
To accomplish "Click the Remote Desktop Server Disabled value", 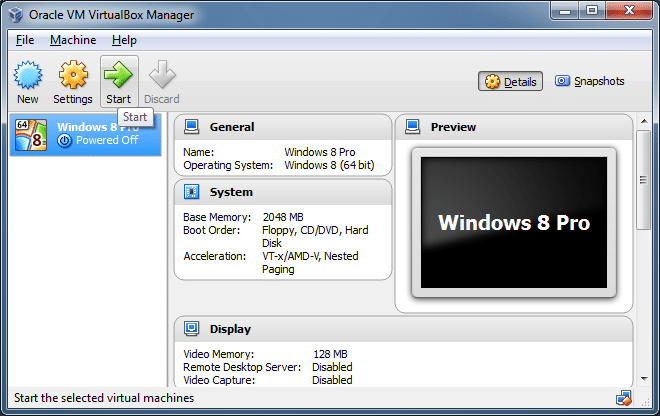I will 332,367.
